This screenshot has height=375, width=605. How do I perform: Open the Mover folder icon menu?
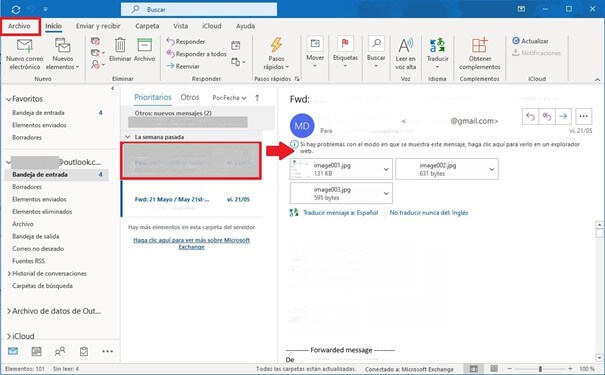315,52
